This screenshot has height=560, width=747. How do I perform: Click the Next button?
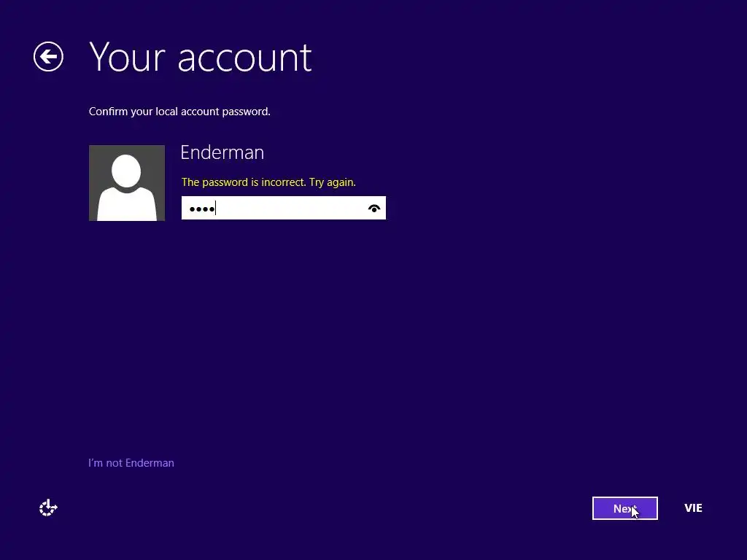click(624, 508)
